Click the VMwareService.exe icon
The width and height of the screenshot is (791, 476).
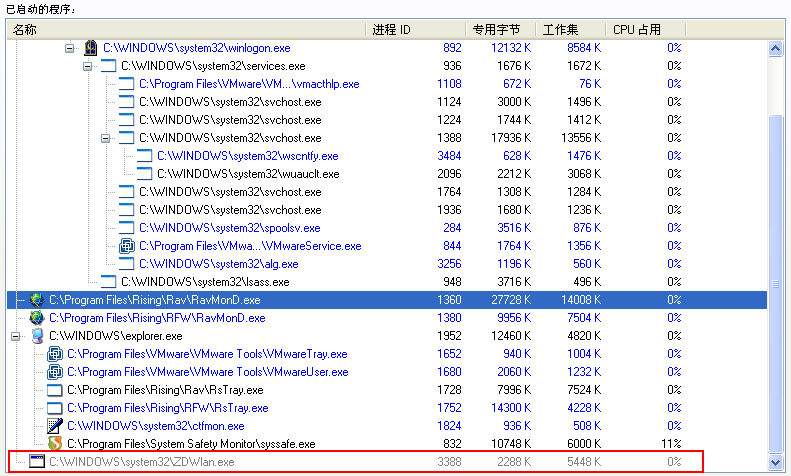click(127, 246)
